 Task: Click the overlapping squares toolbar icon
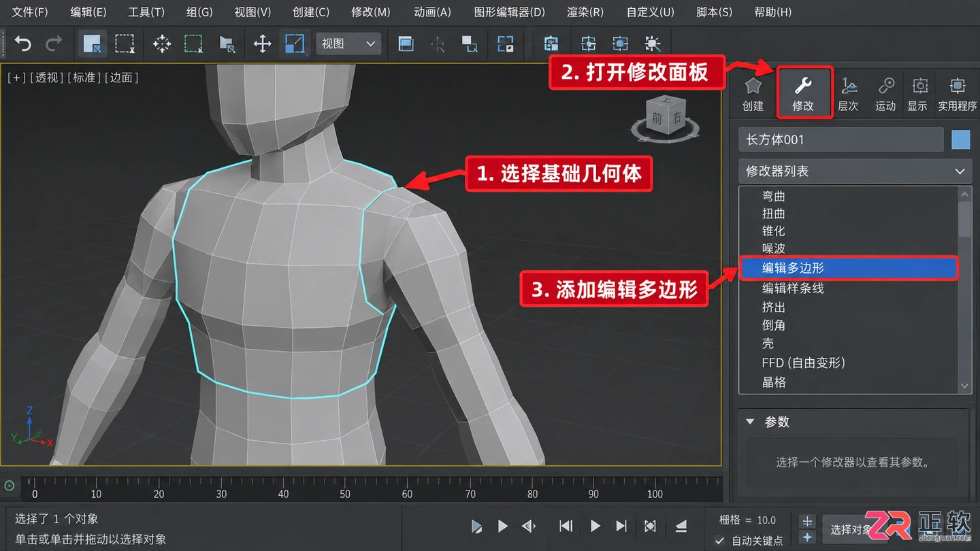tap(470, 44)
